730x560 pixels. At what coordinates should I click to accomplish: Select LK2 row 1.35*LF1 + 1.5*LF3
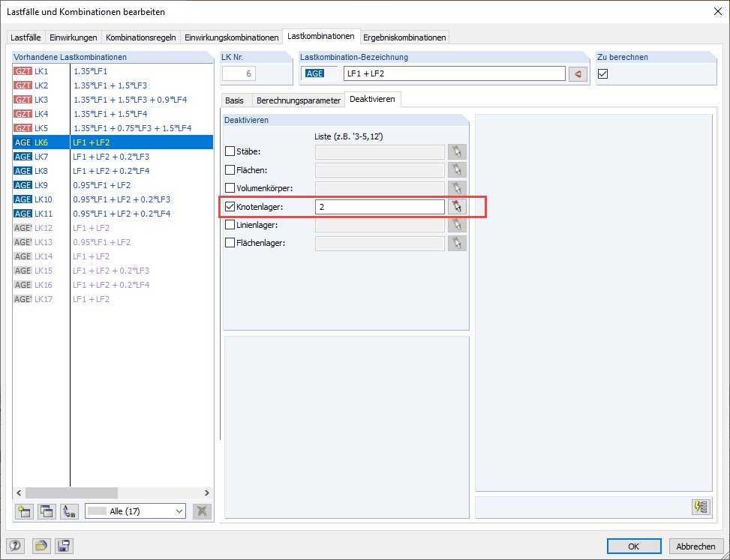click(113, 85)
